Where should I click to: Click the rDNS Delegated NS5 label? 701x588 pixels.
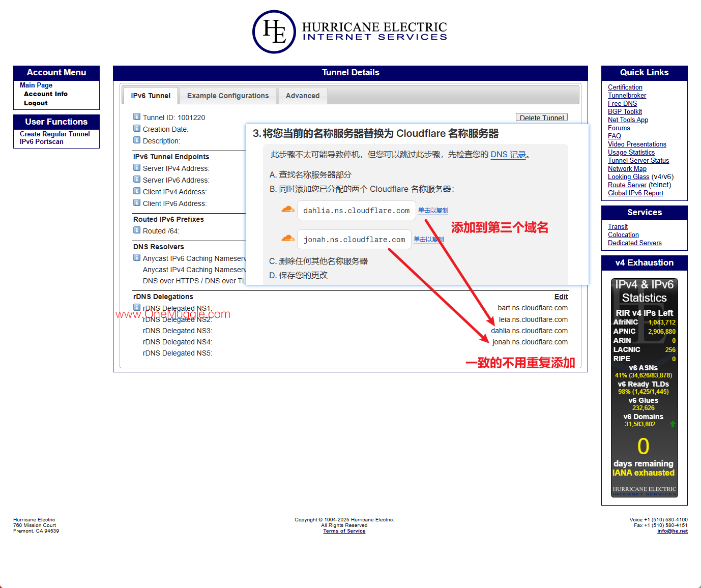pos(178,354)
